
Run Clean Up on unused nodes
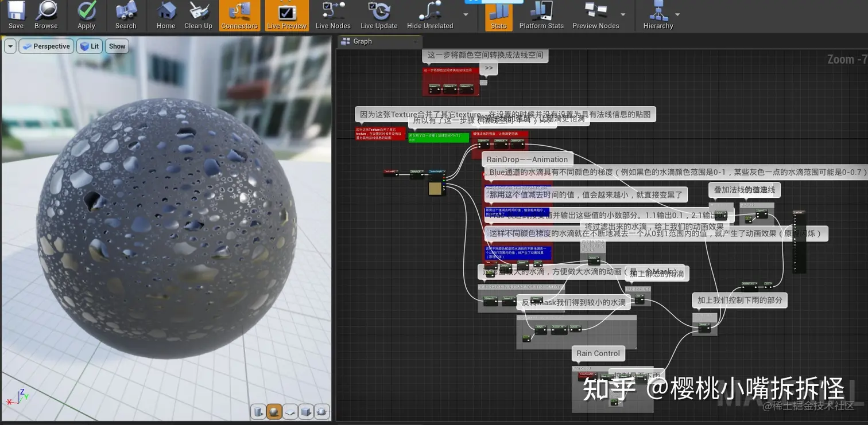tap(198, 15)
